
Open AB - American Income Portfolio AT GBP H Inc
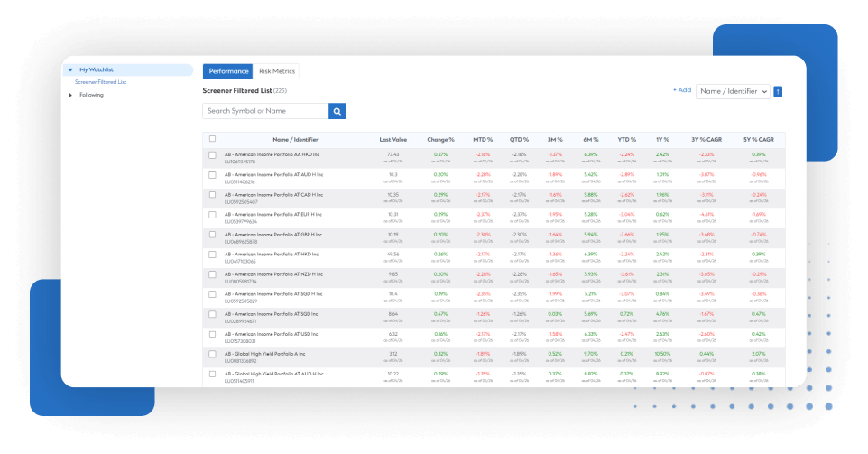(x=272, y=235)
